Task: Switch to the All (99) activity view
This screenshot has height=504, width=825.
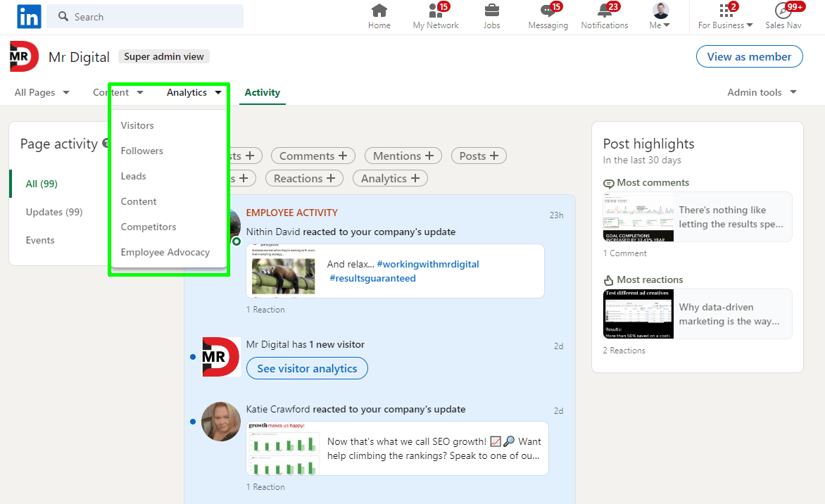Action: pyautogui.click(x=41, y=182)
